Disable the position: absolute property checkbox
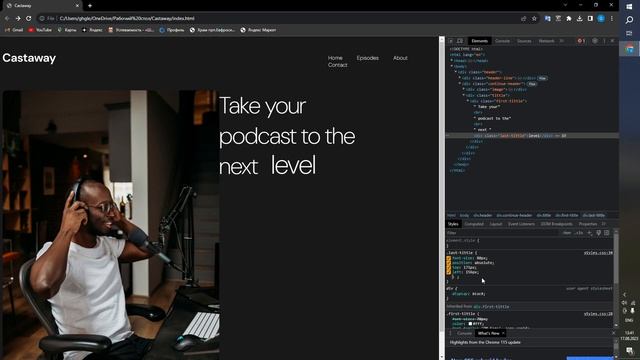The height and width of the screenshot is (360, 640). pos(449,263)
